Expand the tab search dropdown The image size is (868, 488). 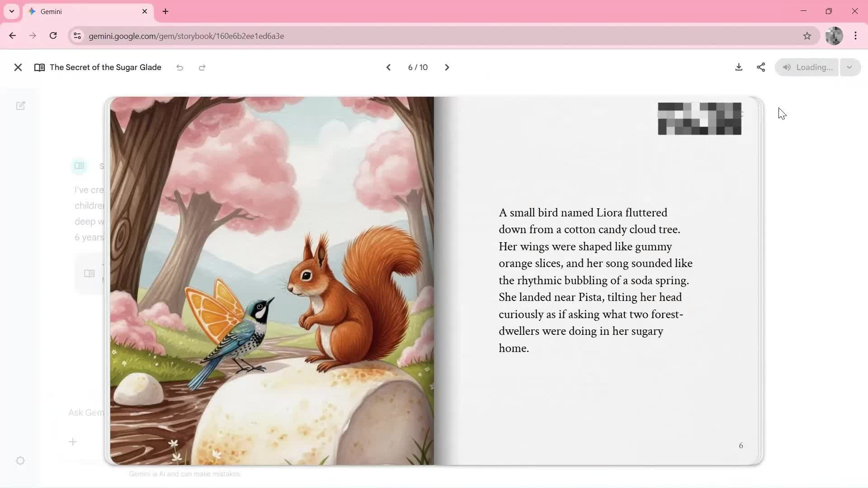(x=12, y=11)
